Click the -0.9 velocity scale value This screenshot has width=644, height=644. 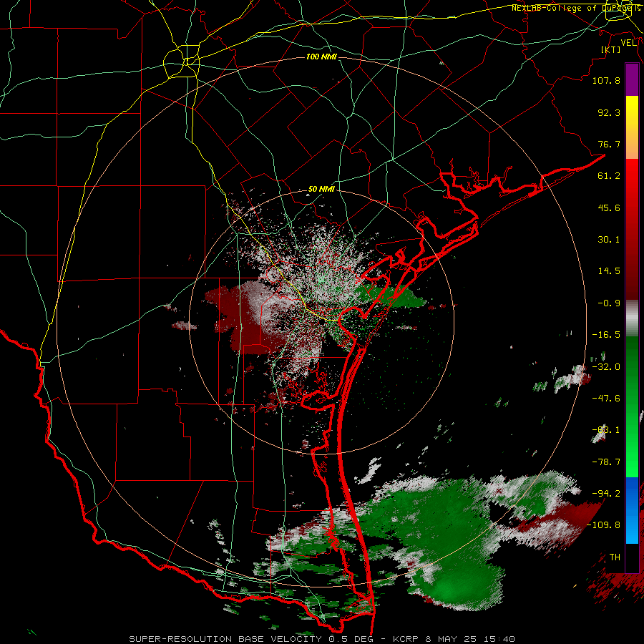pos(609,303)
